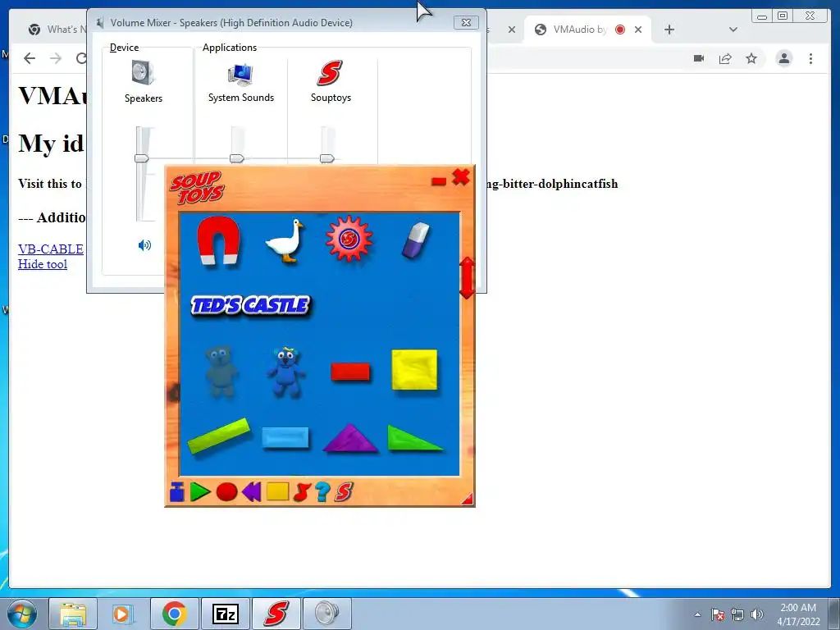Choose the yellow square block

(x=414, y=370)
